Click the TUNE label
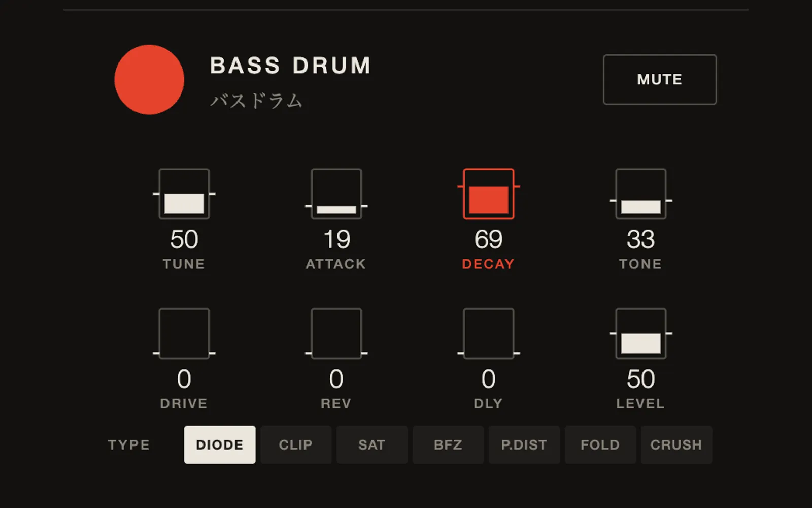Viewport: 812px width, 508px height. (184, 264)
